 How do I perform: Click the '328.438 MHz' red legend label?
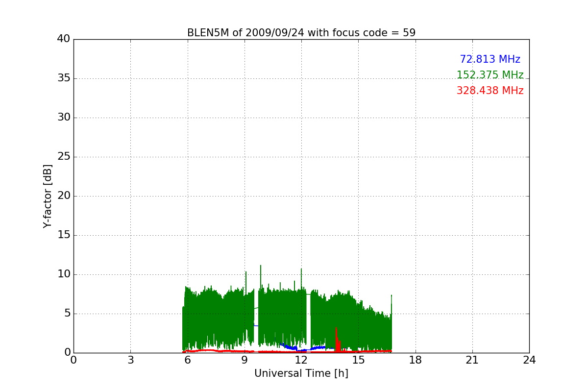(x=490, y=91)
